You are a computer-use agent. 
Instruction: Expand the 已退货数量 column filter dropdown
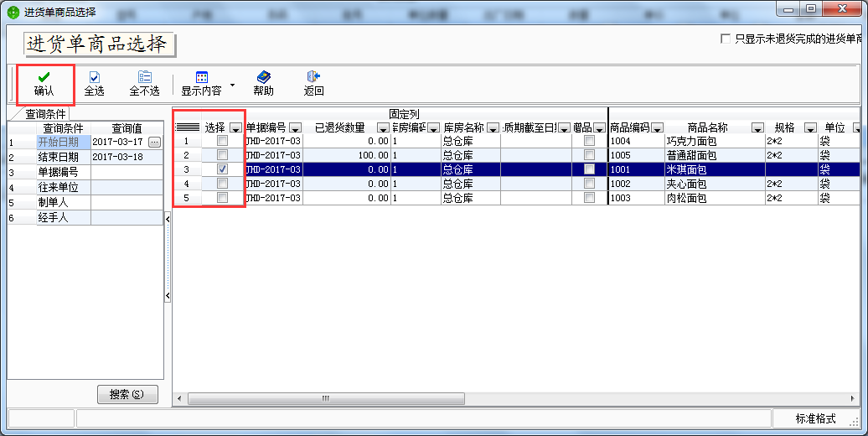point(383,128)
